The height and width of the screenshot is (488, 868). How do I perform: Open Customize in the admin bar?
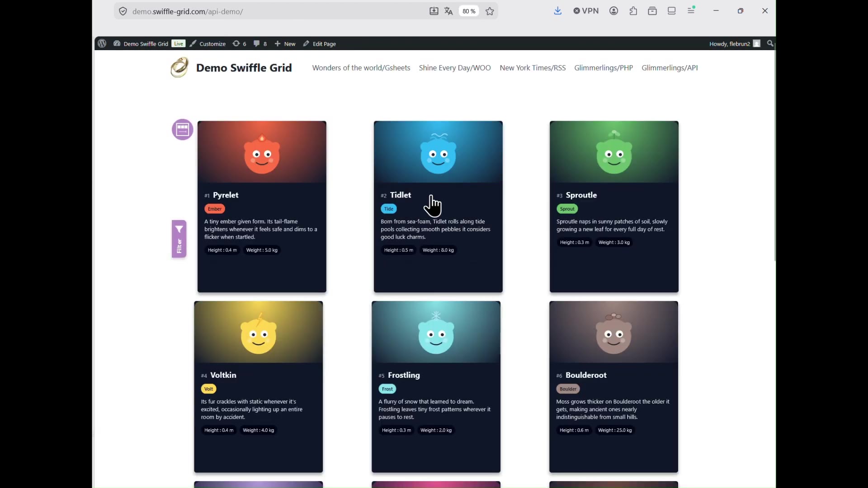(x=208, y=44)
